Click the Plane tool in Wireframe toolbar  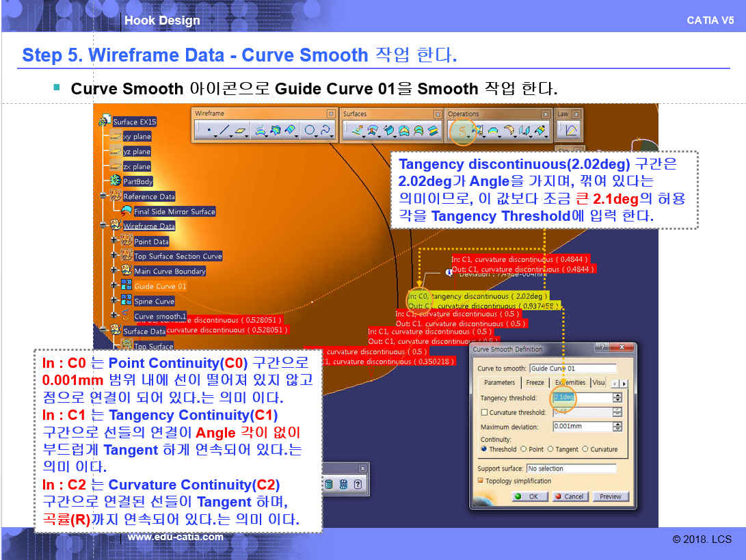pos(241,130)
